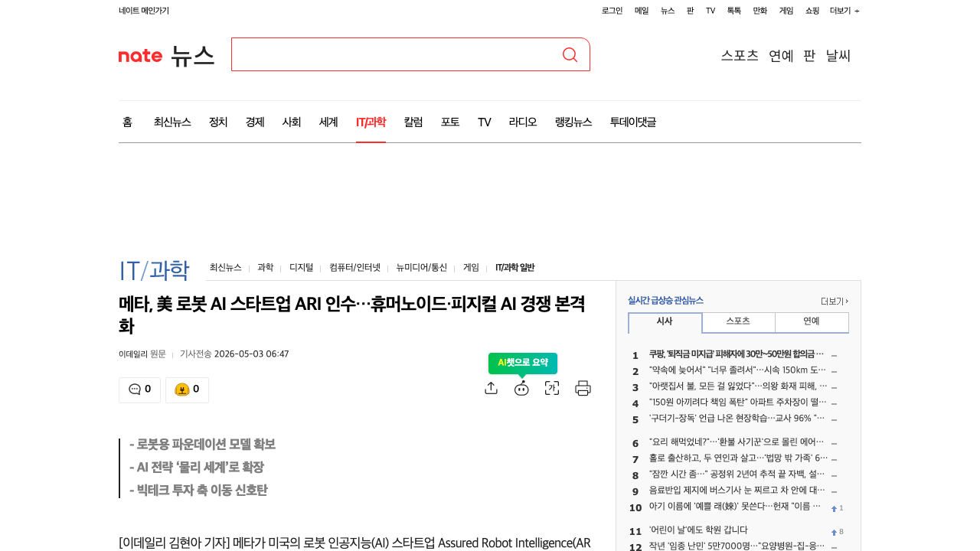Open the share icon
The width and height of the screenshot is (980, 551).
[x=492, y=388]
